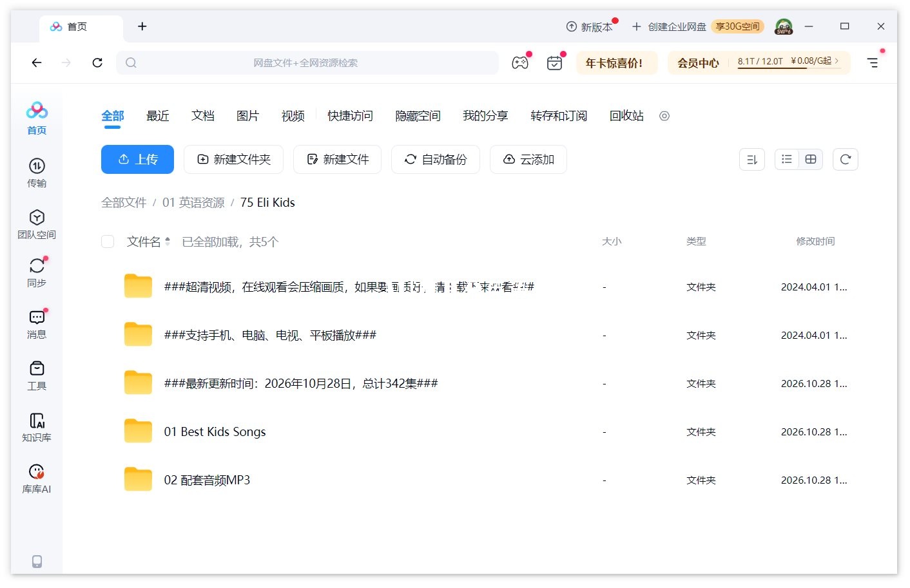Expand the storage 8.1T/12.0T arrow

837,61
